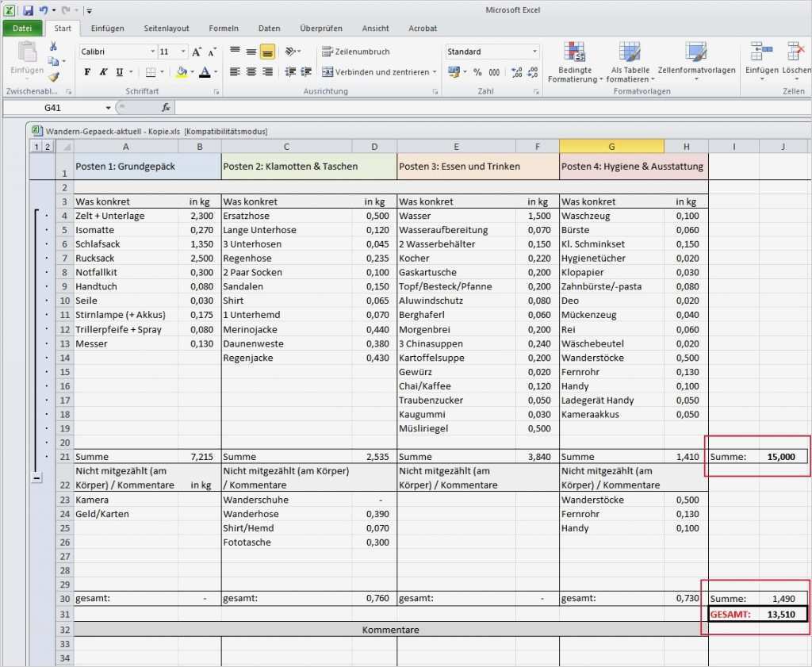Click the Copy icon in clipboard group

tap(53, 62)
